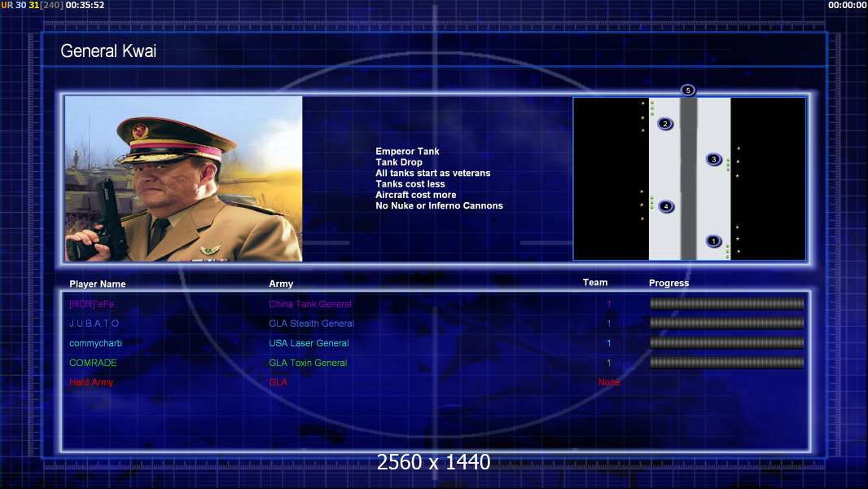Click the 00:00:00 timer at top right
This screenshot has width=868, height=489.
(x=848, y=5)
